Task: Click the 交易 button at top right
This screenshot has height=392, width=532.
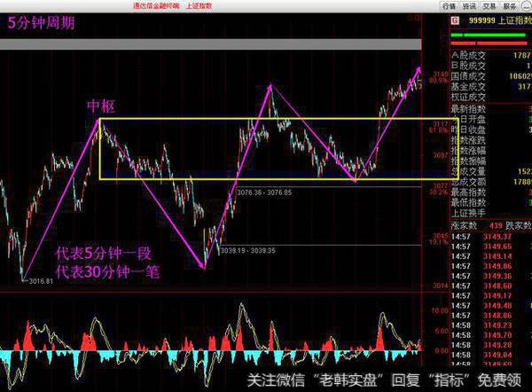Action: tap(490, 5)
